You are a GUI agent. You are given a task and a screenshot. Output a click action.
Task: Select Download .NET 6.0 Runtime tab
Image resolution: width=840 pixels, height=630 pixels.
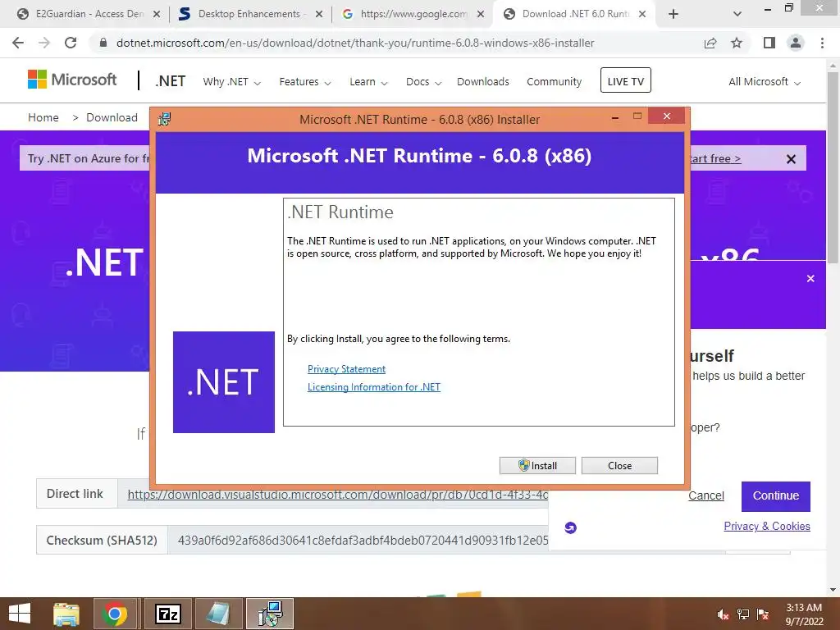tap(575, 14)
